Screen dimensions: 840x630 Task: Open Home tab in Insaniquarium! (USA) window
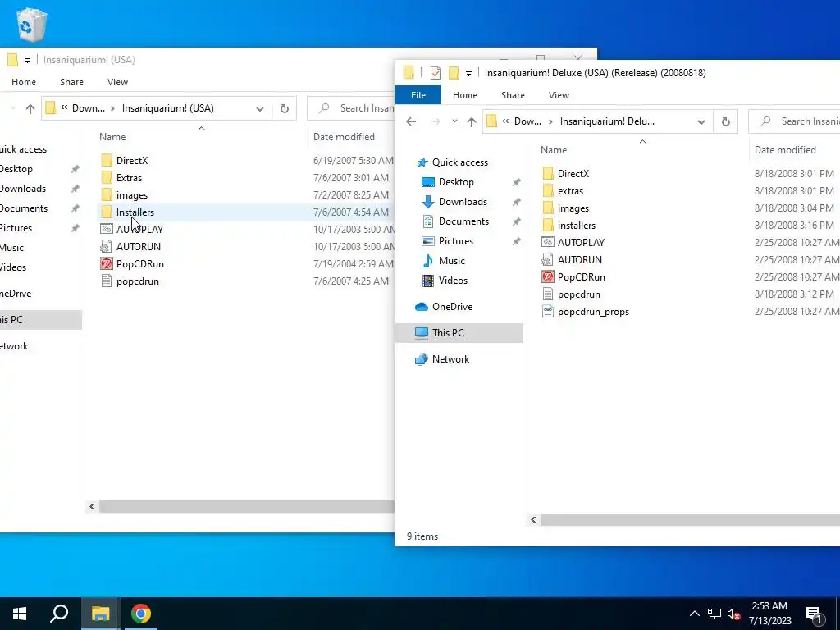coord(24,82)
